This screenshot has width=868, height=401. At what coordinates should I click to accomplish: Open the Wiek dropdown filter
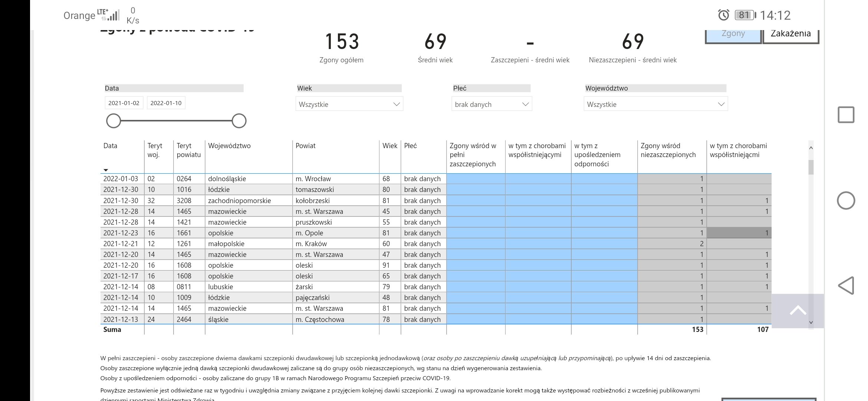pyautogui.click(x=349, y=104)
